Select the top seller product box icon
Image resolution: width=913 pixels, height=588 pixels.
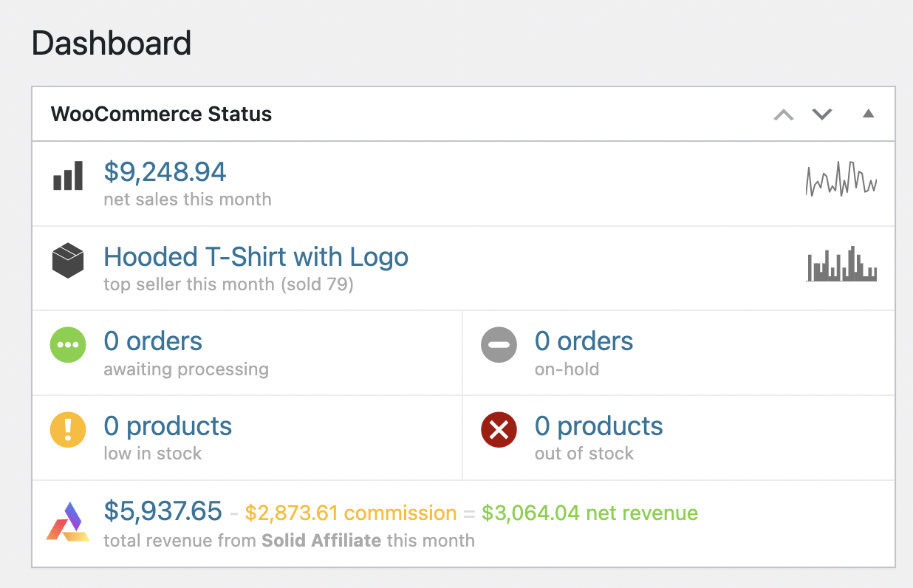[x=67, y=260]
